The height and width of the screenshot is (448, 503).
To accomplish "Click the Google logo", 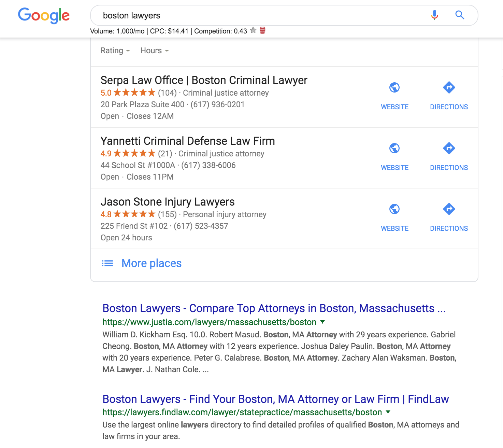I will point(44,16).
